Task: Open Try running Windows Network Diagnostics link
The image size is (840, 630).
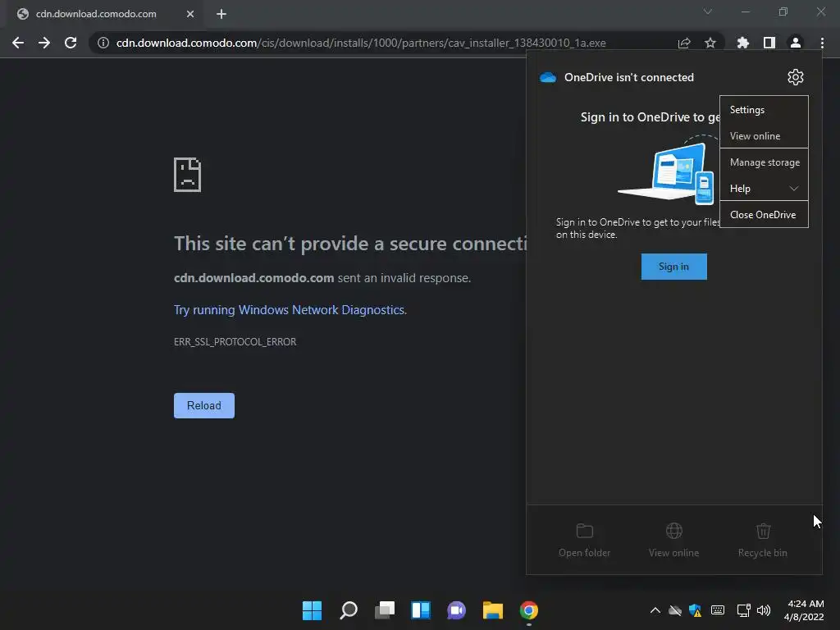Action: (290, 310)
